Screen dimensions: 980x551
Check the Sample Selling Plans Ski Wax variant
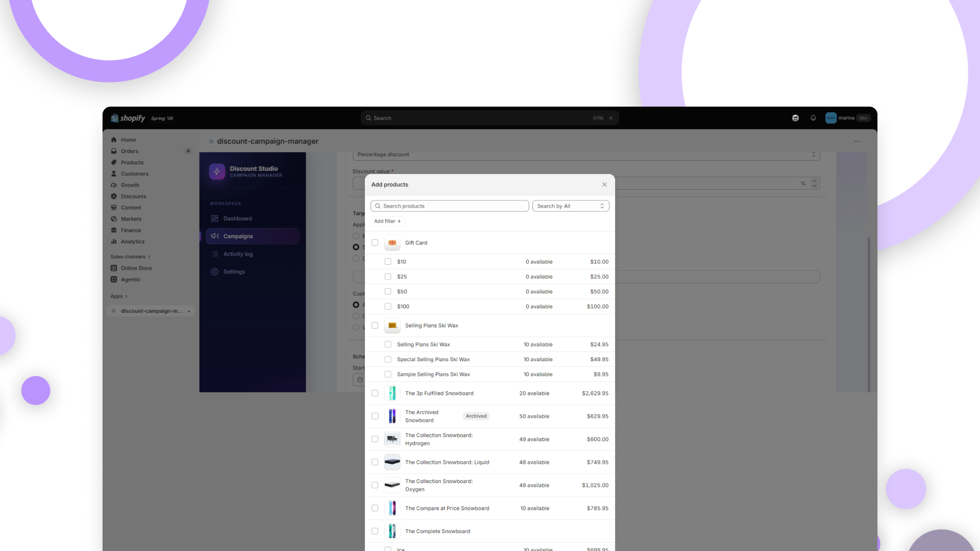388,374
